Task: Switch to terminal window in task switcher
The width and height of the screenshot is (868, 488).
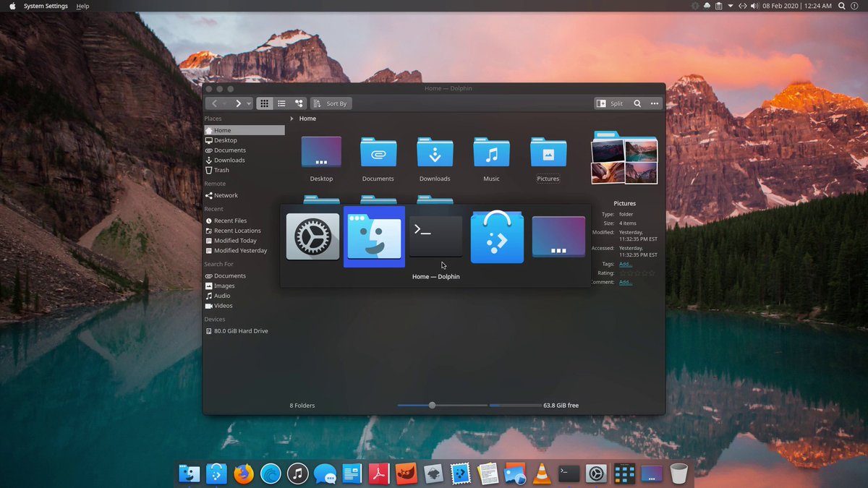Action: click(x=435, y=236)
